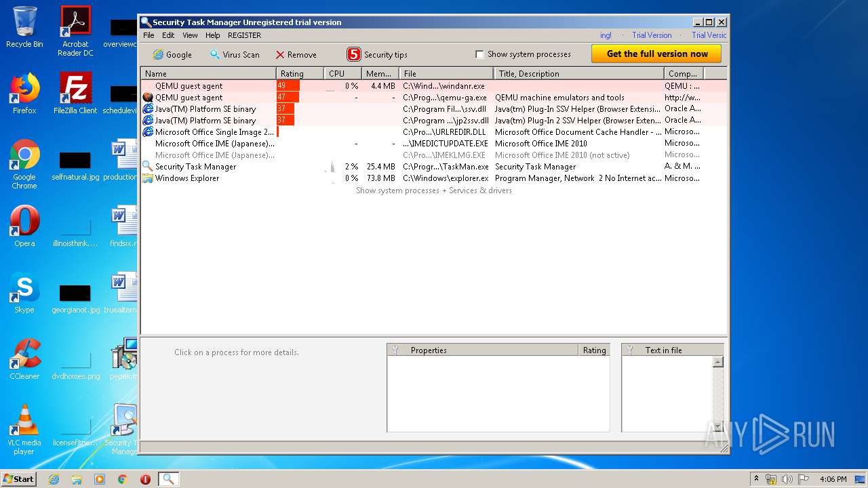Screen dimensions: 868x488
Task: Select Microsoft Office Single Image row
Action: [x=434, y=132]
